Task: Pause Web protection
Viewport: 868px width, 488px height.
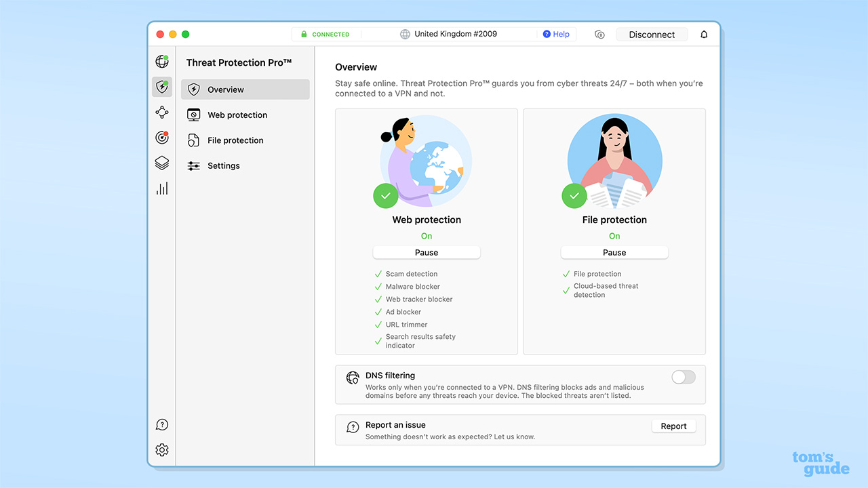Action: click(x=427, y=252)
